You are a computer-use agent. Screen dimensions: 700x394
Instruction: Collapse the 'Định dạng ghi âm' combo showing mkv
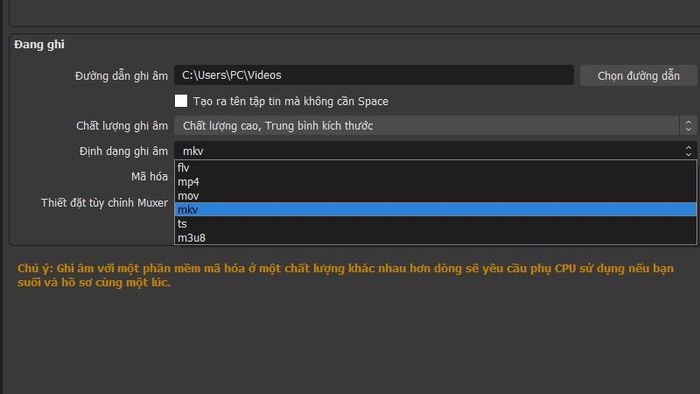point(427,151)
